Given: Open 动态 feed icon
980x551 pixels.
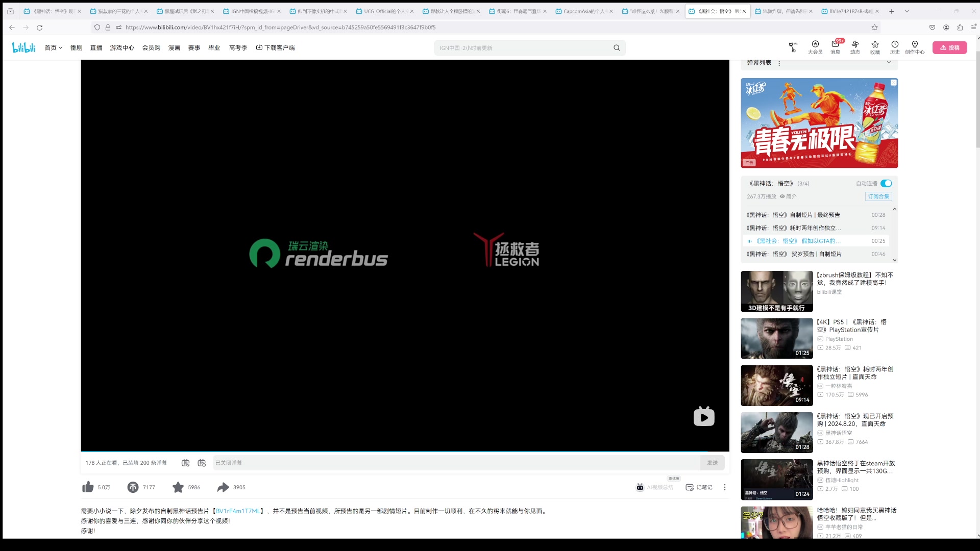Looking at the screenshot, I should (x=855, y=47).
